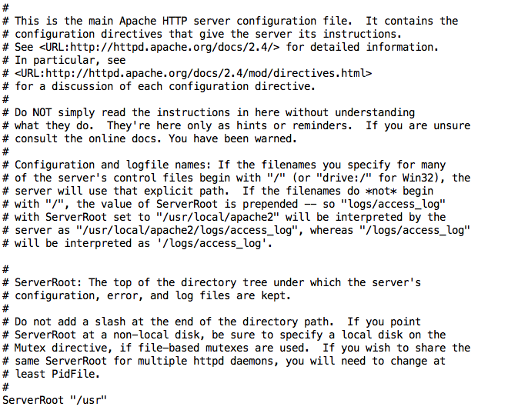Click the ServerRoot "/usr" directive line

coord(55,400)
